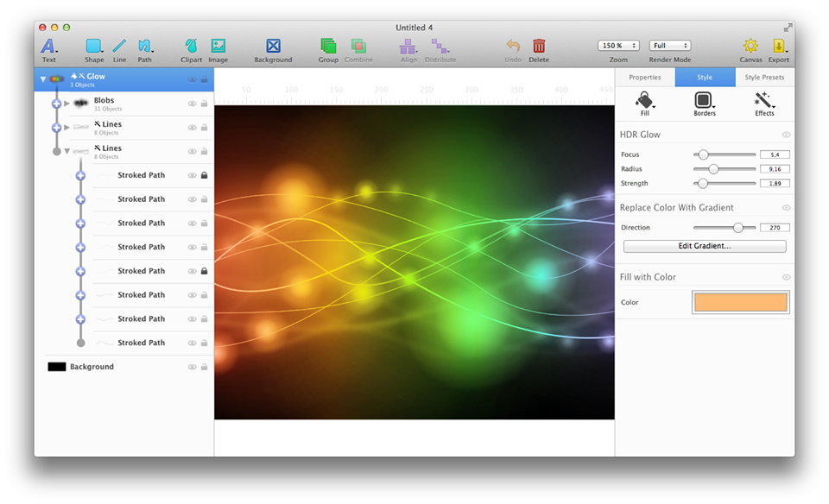Hide the last Stroked Path layer
This screenshot has width=829, height=504.
click(192, 343)
